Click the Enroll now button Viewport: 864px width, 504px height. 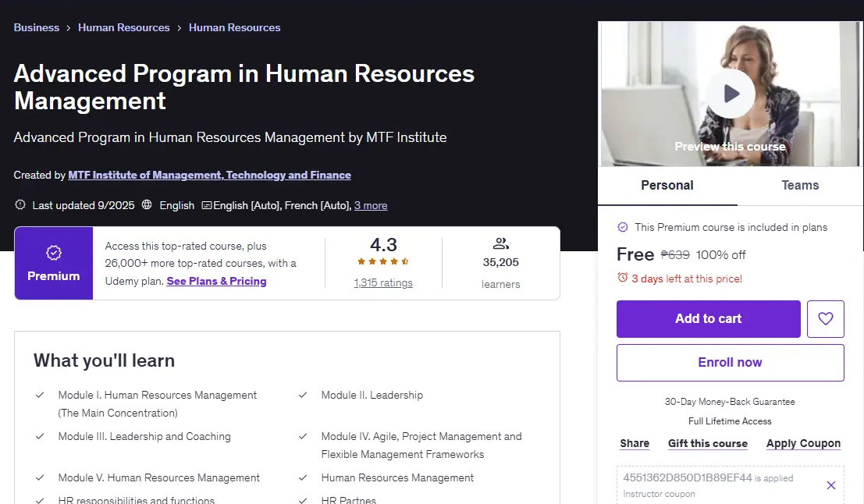[x=730, y=363]
